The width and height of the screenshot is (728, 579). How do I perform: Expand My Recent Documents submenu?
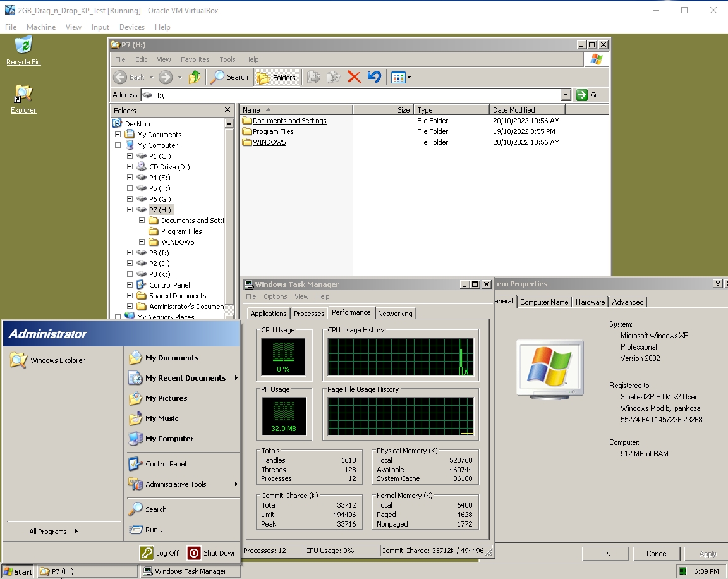coord(183,378)
